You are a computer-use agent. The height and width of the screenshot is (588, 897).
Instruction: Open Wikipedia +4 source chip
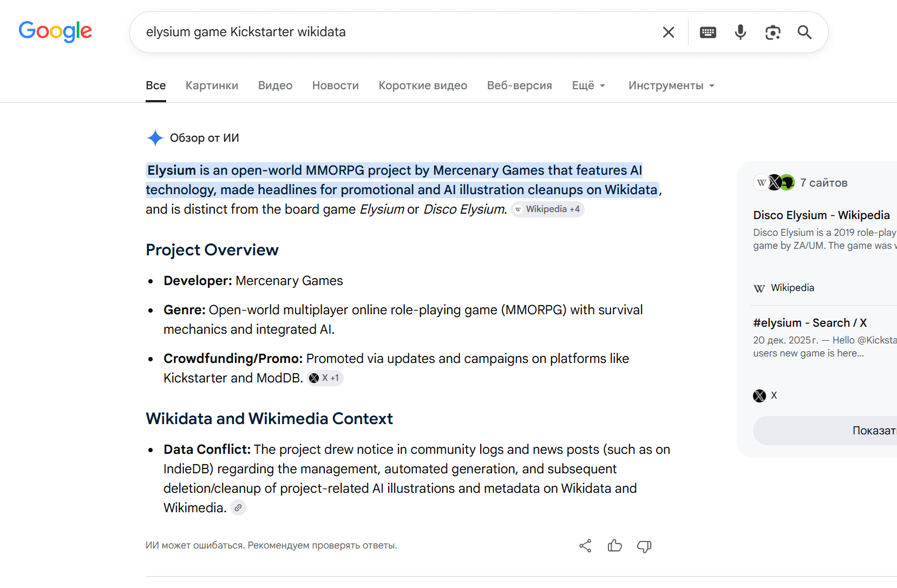548,209
